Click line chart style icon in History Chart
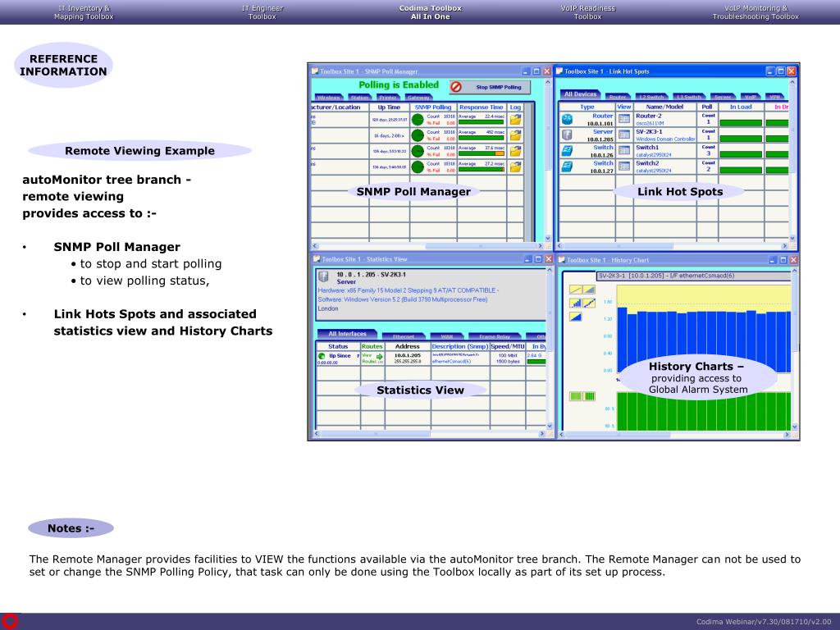 tap(575, 290)
